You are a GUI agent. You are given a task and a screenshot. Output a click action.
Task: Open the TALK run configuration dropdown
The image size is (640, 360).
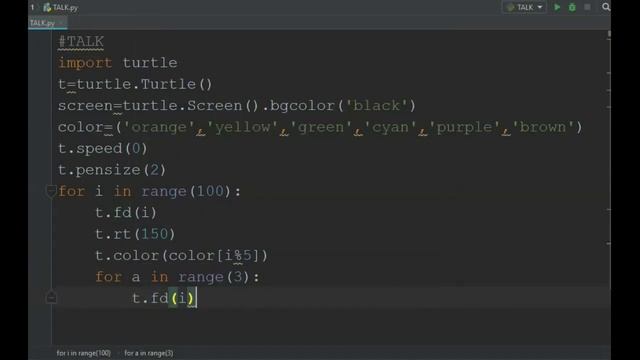[524, 7]
